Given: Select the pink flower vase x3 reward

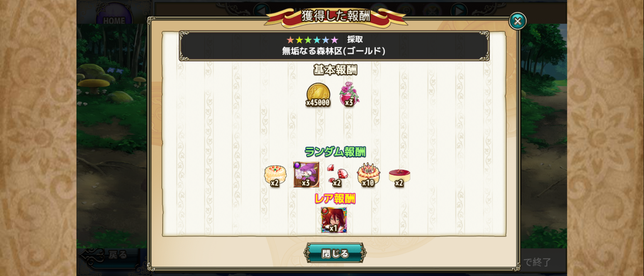Looking at the screenshot, I should point(349,94).
